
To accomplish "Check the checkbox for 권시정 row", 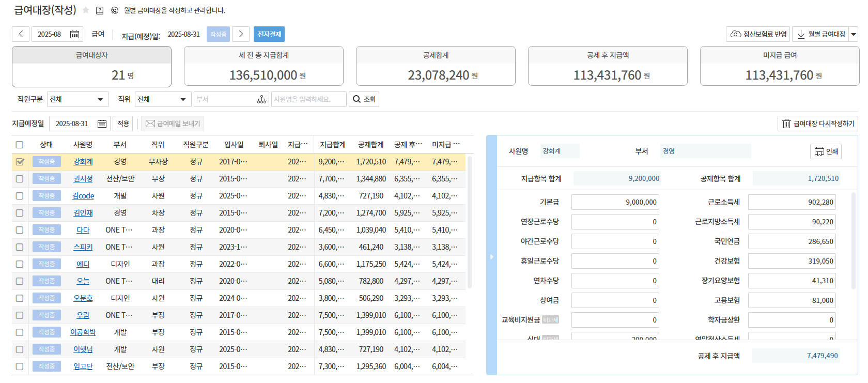I will [x=20, y=179].
